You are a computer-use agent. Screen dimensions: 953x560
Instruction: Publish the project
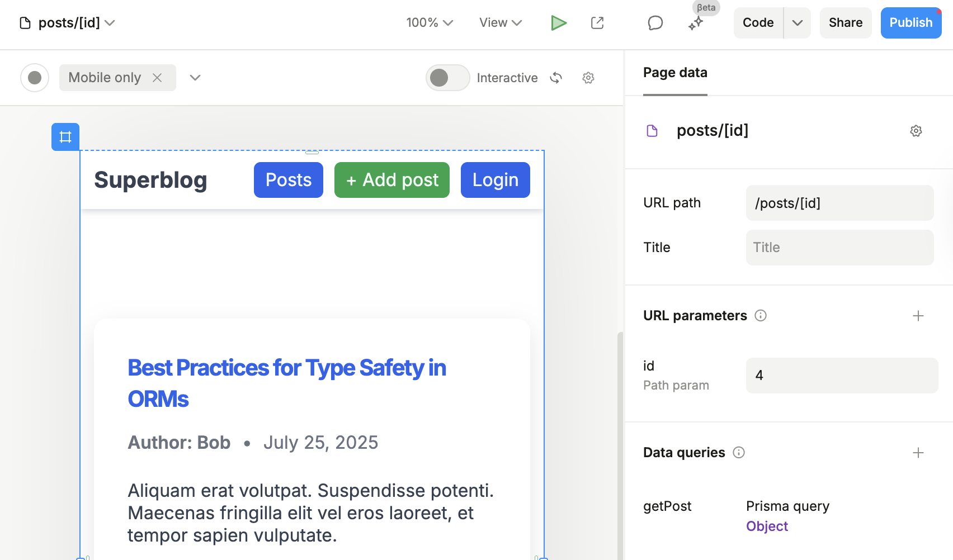point(911,23)
